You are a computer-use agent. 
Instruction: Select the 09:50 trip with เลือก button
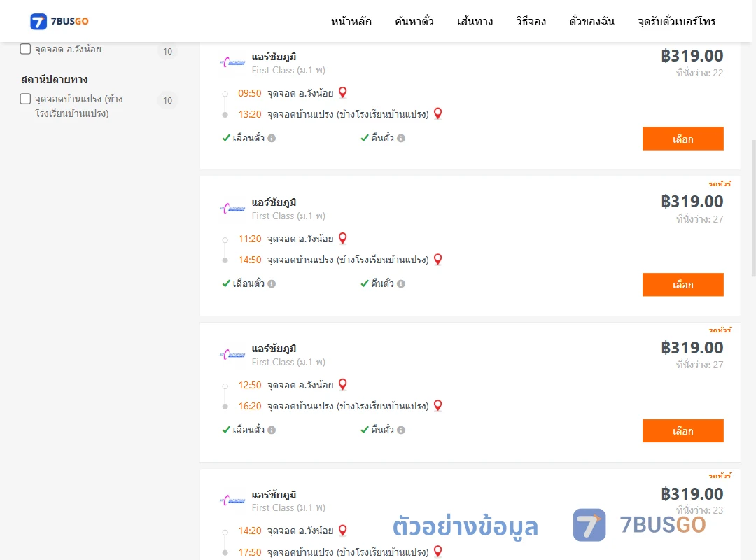click(x=682, y=139)
